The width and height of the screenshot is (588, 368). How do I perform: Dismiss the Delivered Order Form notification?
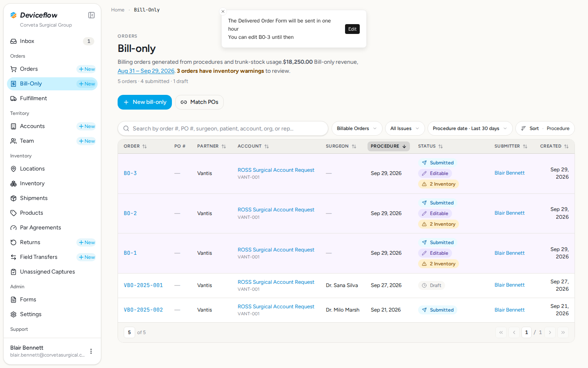click(223, 11)
